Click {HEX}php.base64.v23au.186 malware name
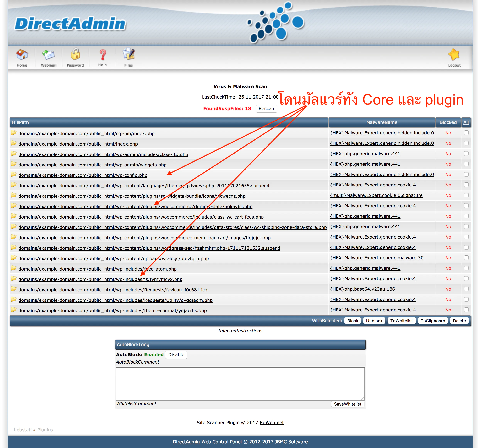The height and width of the screenshot is (448, 481). [x=362, y=289]
